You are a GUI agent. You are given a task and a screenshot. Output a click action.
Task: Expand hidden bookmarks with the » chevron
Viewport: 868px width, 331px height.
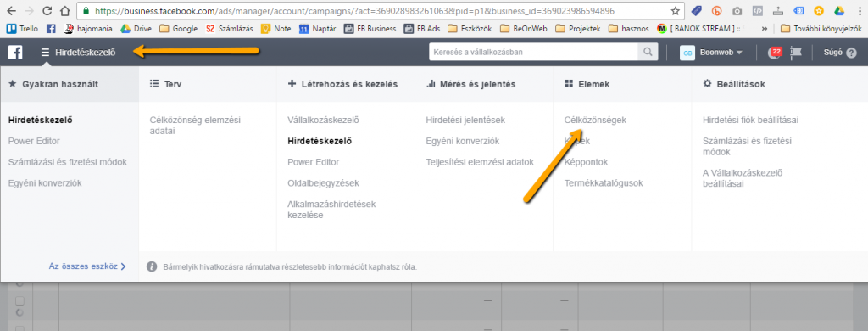[765, 28]
